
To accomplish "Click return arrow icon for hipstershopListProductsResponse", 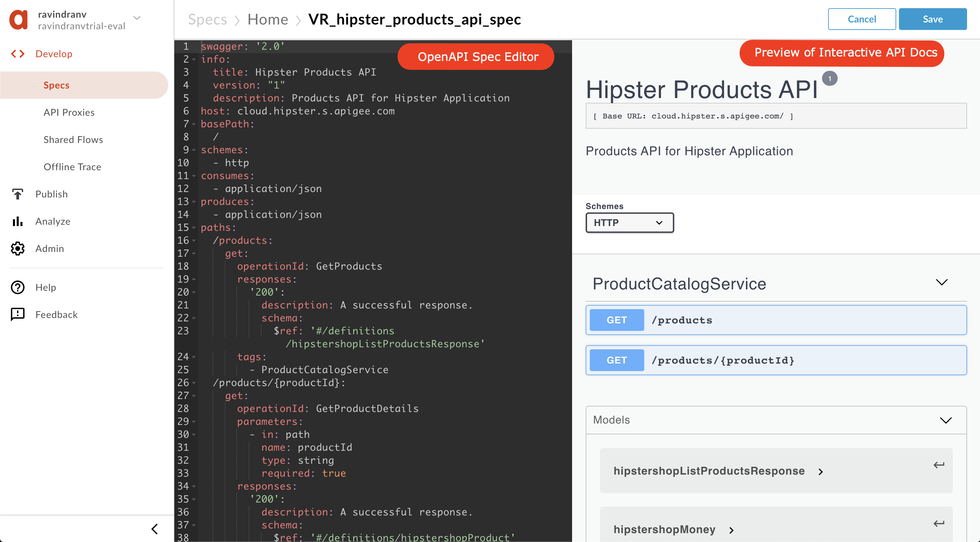I will pos(939,465).
